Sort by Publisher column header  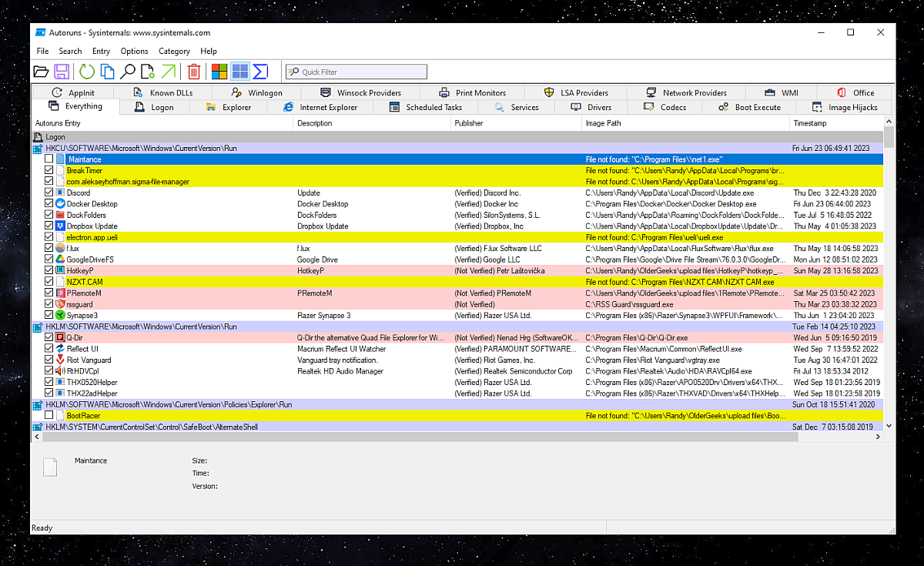coord(516,122)
